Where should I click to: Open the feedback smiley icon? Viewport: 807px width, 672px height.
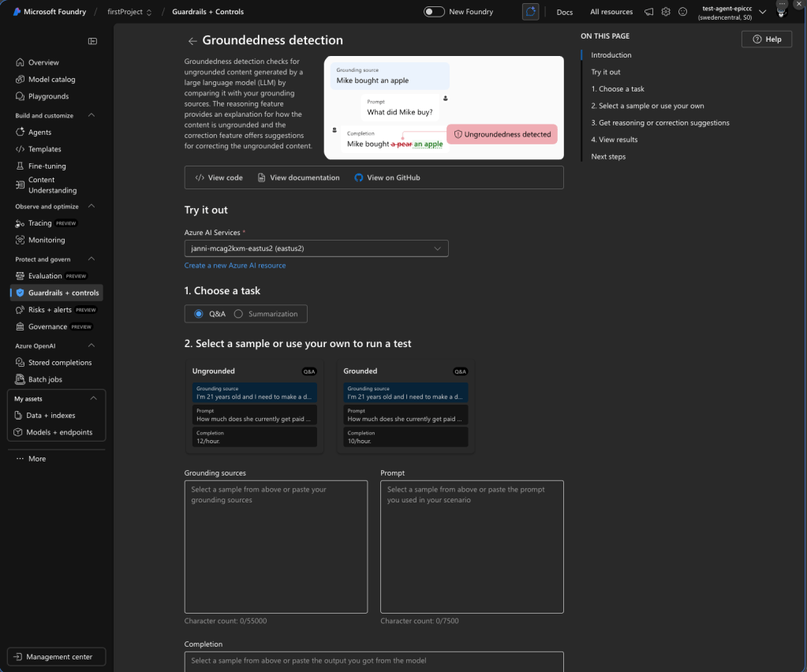point(682,12)
